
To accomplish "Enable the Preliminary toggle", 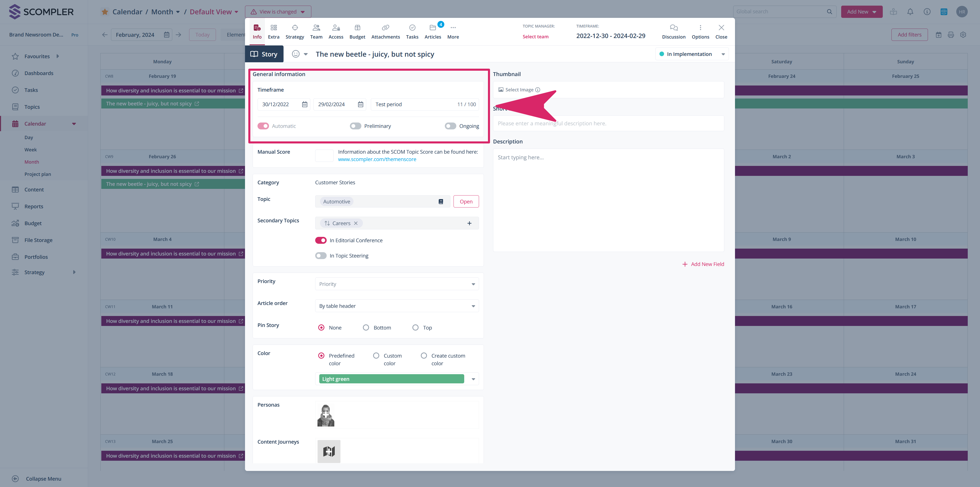I will point(355,126).
